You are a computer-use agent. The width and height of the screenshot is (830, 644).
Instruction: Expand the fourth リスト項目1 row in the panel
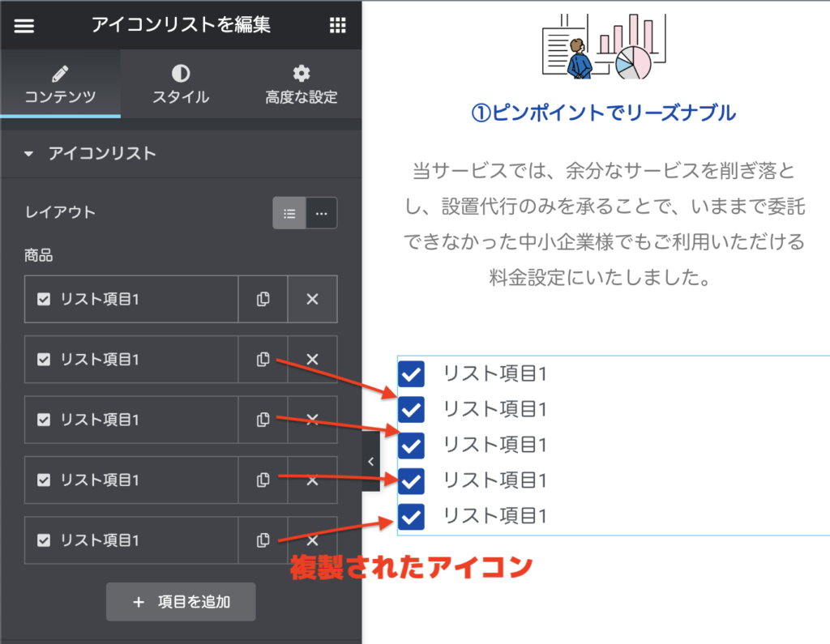click(131, 480)
